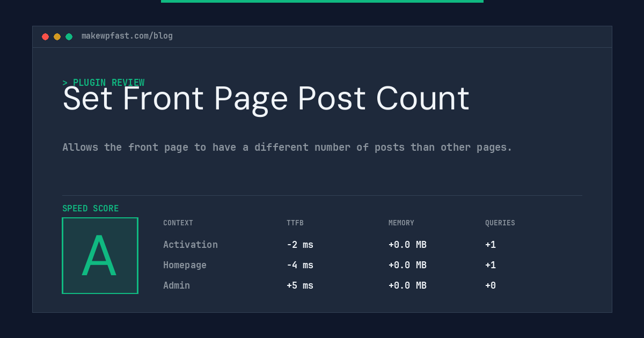This screenshot has height=338, width=644.
Task: Click the Homepage memory value '+0.0 MB'
Action: (x=407, y=265)
